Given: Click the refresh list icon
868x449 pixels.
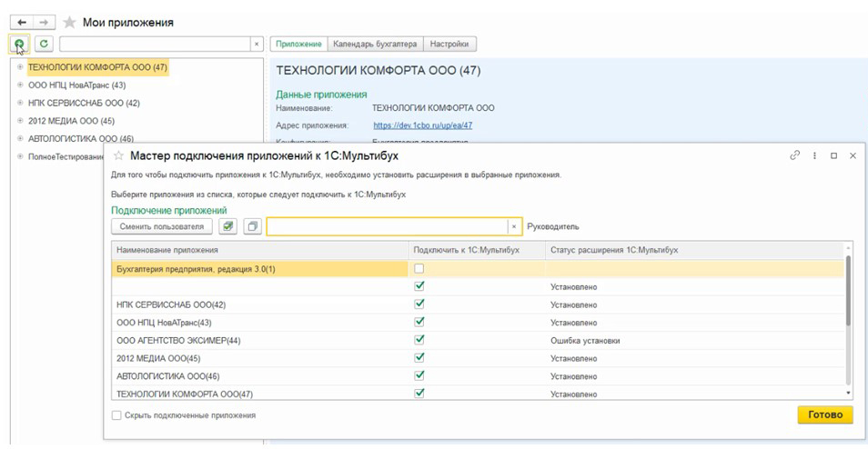Looking at the screenshot, I should 44,44.
